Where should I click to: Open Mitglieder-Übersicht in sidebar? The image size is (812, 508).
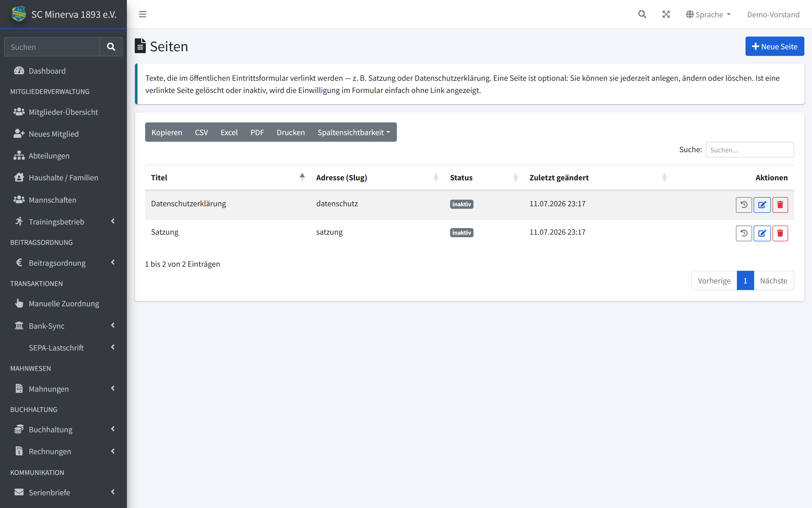(63, 112)
